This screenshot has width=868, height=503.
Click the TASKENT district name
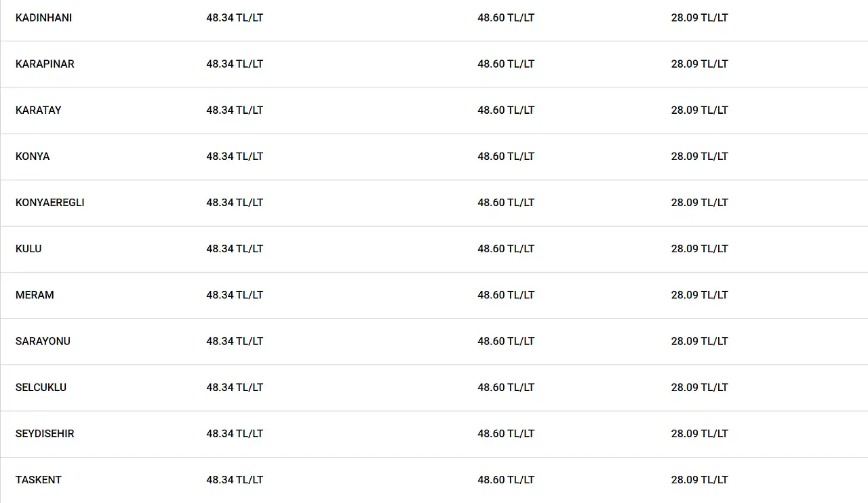[39, 480]
